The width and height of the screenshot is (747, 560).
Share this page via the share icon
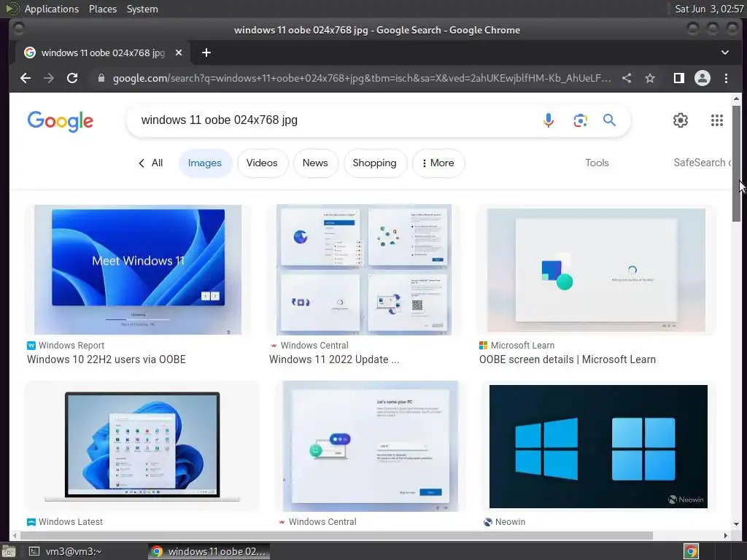[627, 78]
